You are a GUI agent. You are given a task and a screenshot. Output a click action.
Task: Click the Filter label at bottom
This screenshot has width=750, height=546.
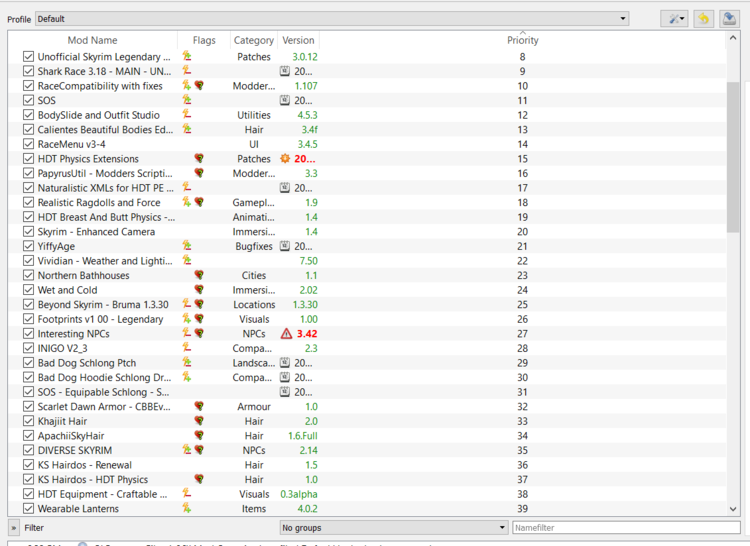pos(34,528)
